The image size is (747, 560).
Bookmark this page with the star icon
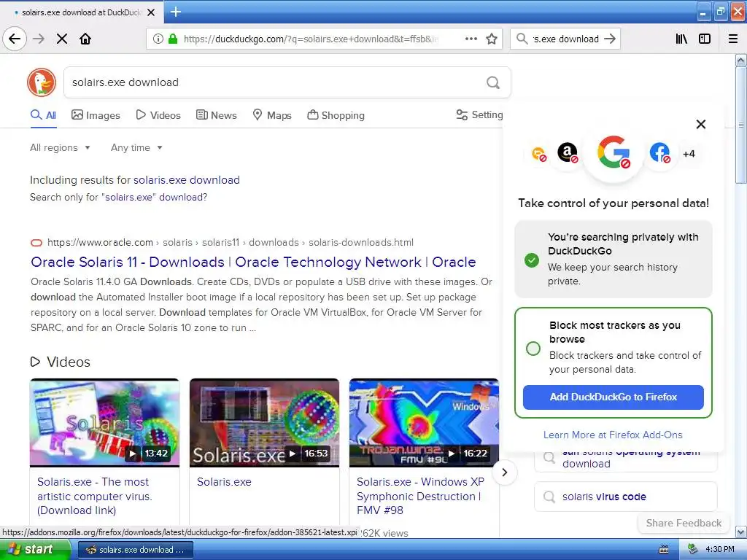(492, 39)
